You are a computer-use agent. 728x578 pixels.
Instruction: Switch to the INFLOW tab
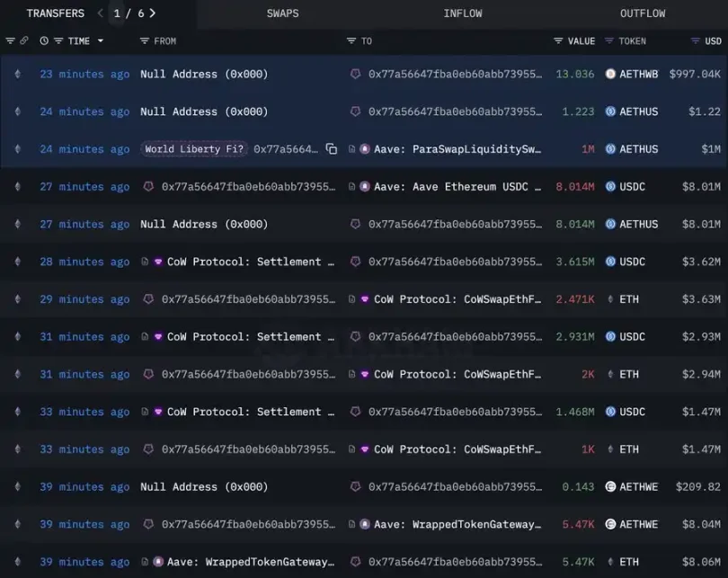(462, 13)
